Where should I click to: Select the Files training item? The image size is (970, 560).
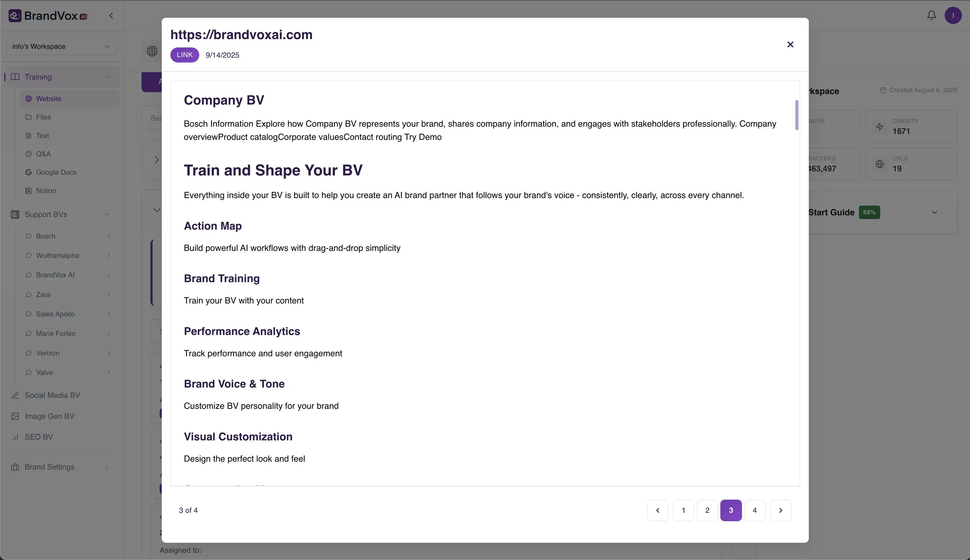[x=43, y=117]
